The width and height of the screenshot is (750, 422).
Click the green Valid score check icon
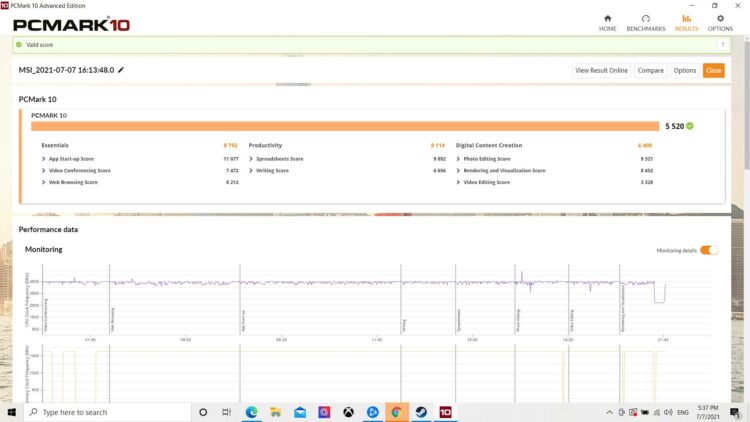[x=19, y=44]
